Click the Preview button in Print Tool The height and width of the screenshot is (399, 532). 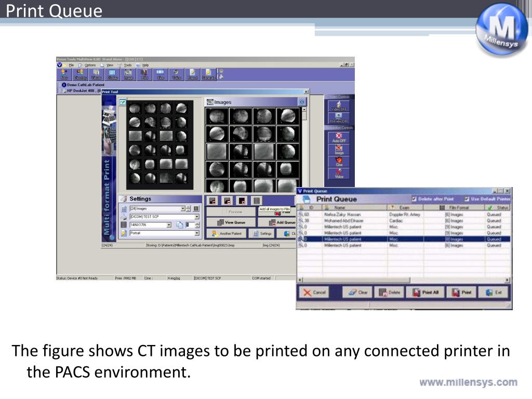pos(231,212)
